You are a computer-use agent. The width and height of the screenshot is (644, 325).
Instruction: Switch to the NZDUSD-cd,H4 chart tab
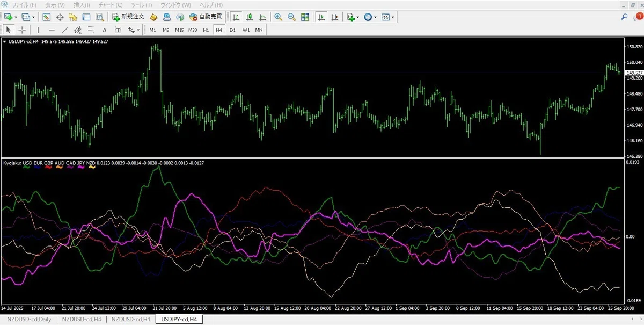pos(82,319)
